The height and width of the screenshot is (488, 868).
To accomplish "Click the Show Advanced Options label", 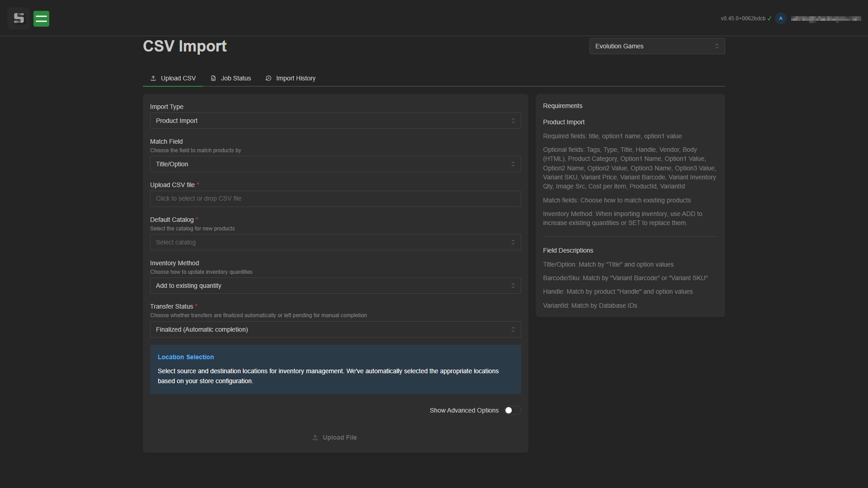I will click(464, 410).
